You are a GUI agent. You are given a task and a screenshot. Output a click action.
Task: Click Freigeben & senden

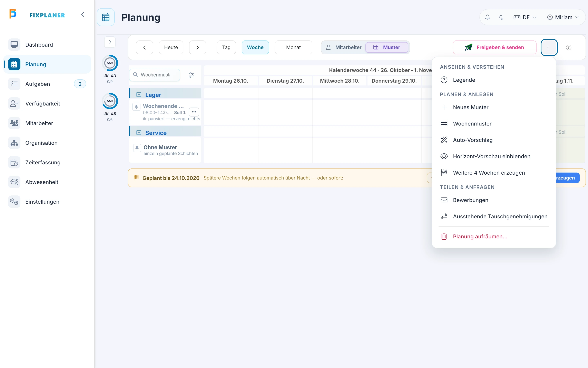[x=494, y=47]
